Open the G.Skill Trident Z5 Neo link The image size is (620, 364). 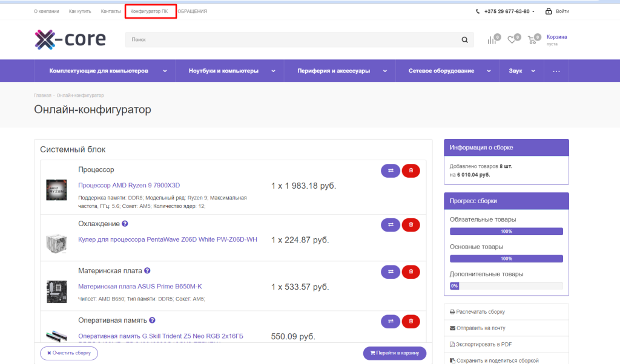[160, 336]
